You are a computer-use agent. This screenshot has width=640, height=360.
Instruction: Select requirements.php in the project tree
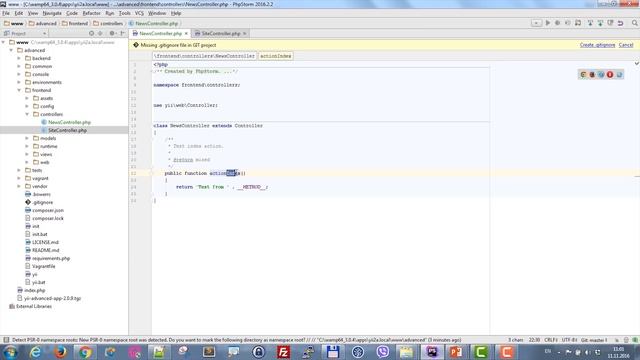tap(47, 258)
